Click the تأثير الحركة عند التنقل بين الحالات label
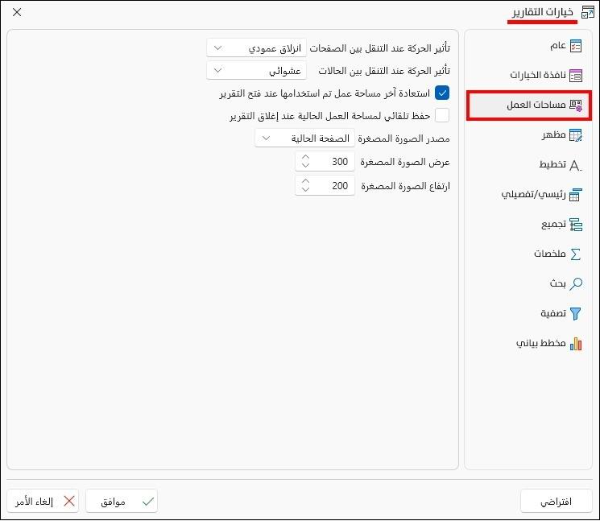 [384, 71]
